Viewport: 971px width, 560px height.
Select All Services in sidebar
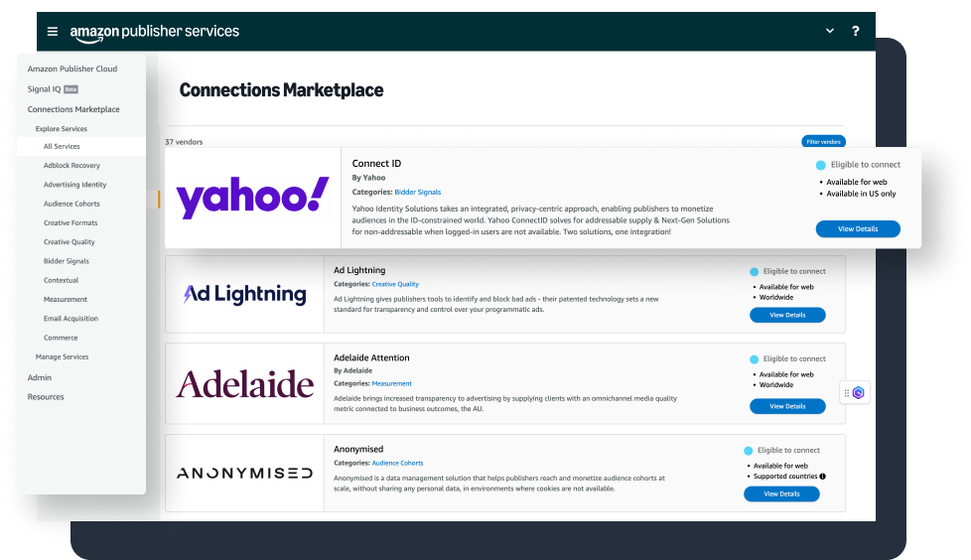62,147
